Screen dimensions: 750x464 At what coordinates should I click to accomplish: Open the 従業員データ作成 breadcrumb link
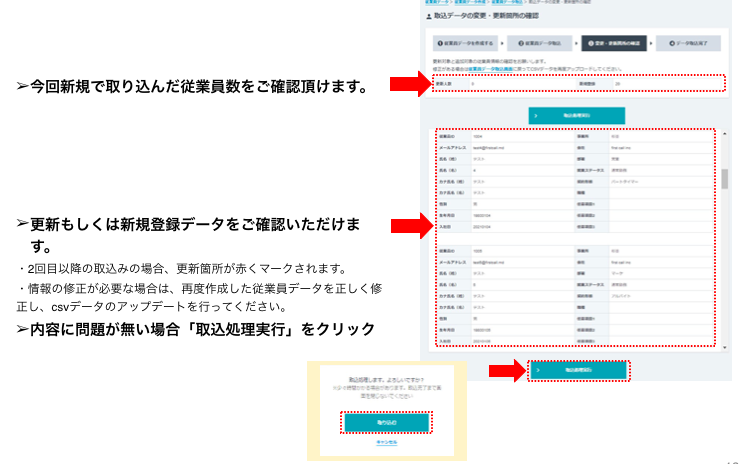(x=470, y=2)
